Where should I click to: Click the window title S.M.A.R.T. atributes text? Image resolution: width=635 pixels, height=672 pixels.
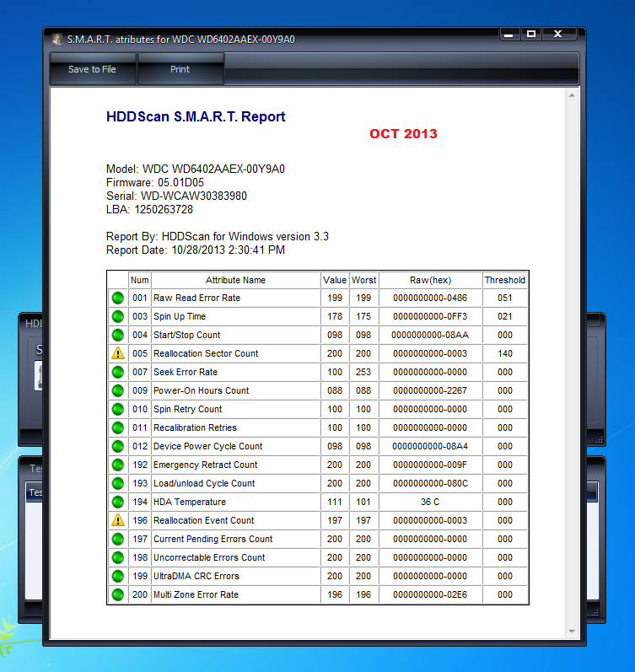click(x=181, y=40)
